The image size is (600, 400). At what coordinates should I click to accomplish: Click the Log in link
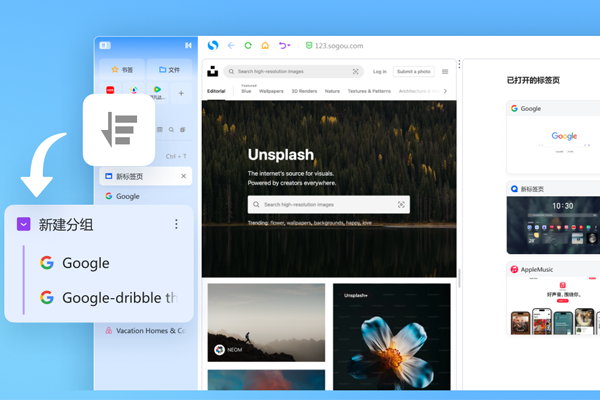(380, 71)
